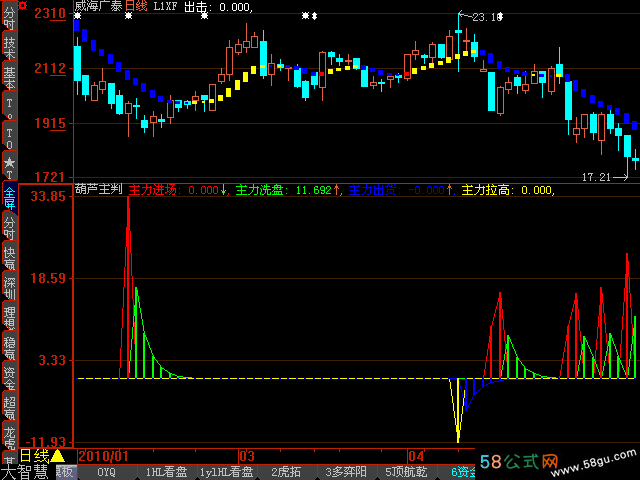Switch to the 3多弈阳 indicator tab
The image size is (640, 480).
(346, 472)
